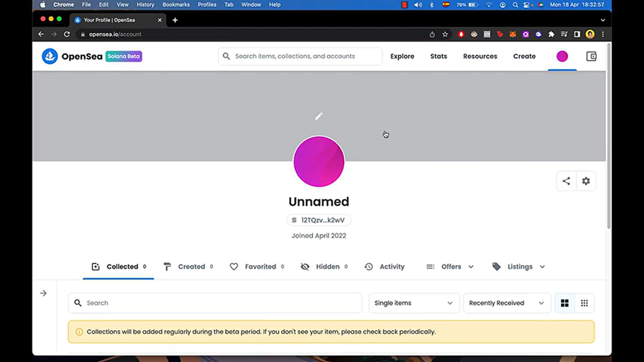Screen dimensions: 644x362
Task: Click the clock Mon 18 Apr
Action: click(x=577, y=5)
